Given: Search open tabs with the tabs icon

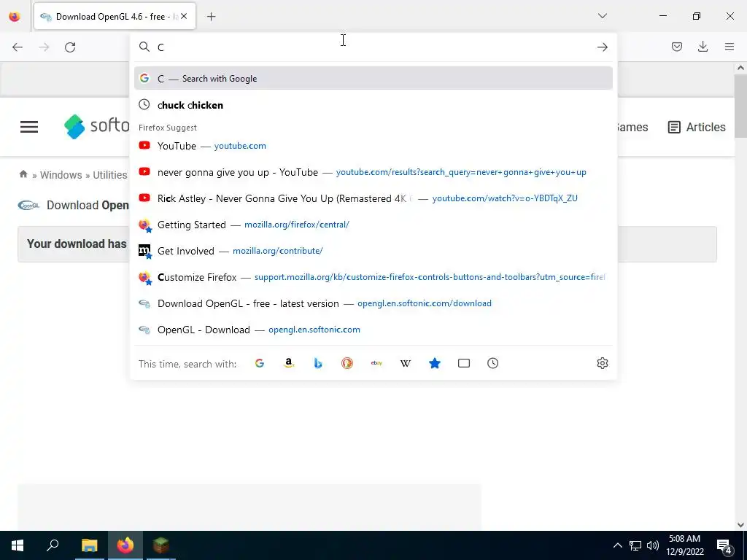Looking at the screenshot, I should coord(463,363).
